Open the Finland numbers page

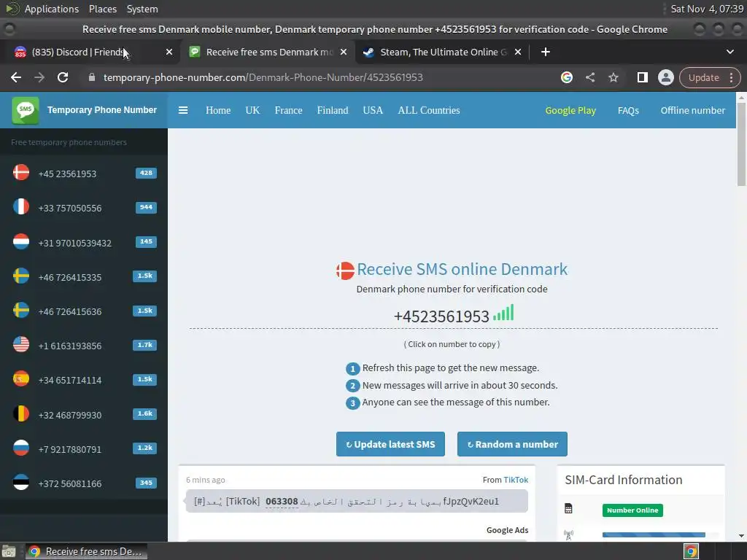pyautogui.click(x=333, y=111)
